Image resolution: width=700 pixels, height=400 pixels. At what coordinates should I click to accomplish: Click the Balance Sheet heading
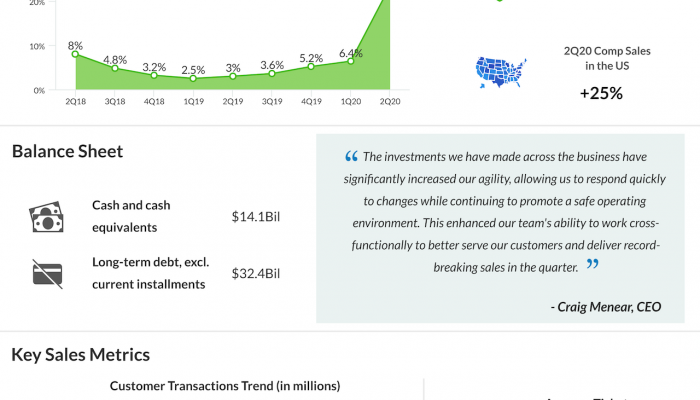coord(67,152)
